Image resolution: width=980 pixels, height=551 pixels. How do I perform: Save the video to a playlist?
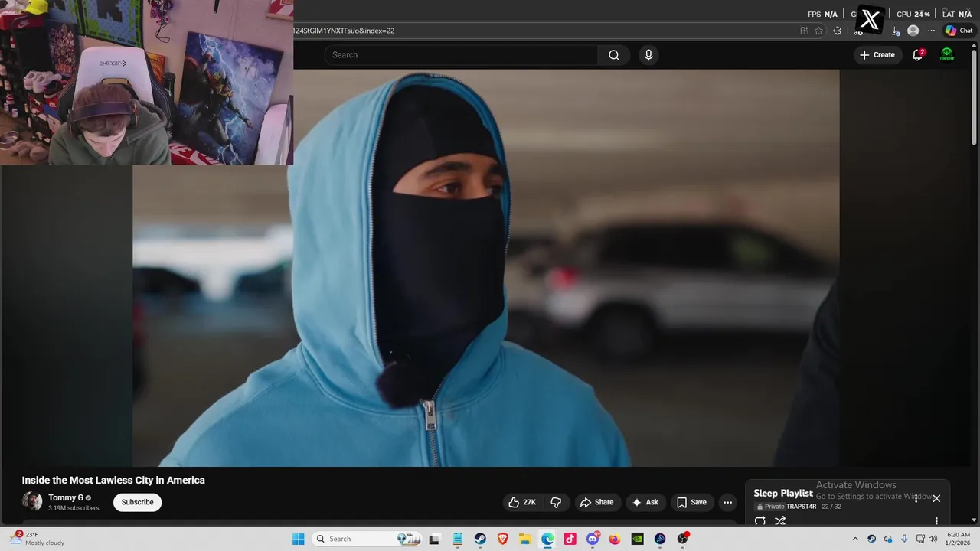[x=691, y=502]
